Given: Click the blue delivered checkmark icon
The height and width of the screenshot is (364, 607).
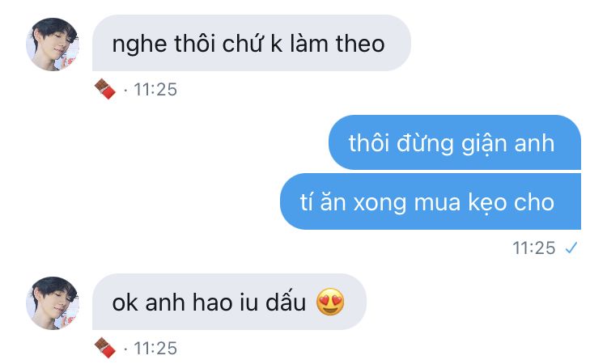Looking at the screenshot, I should (x=571, y=248).
